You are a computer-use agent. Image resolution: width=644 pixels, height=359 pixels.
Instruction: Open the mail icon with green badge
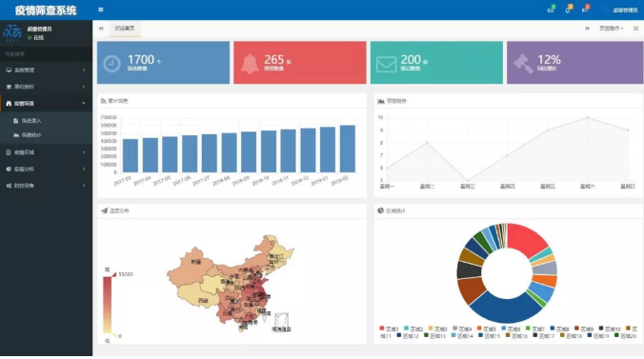point(551,10)
